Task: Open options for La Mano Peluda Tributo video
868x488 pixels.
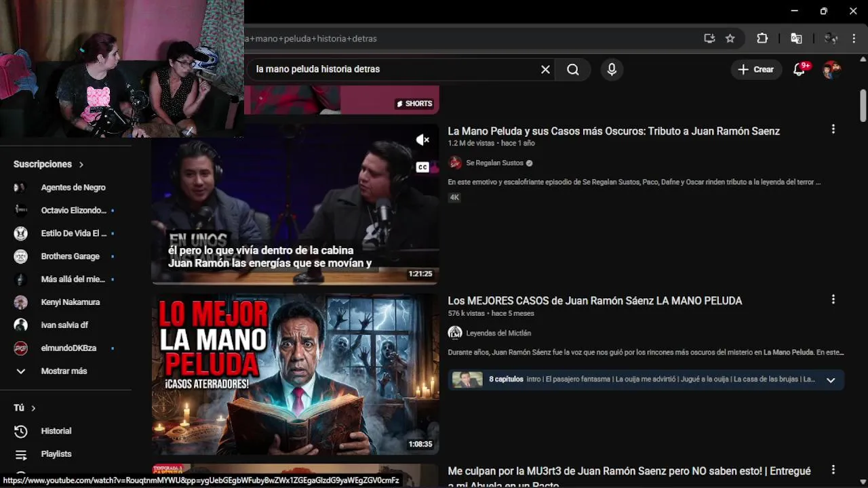Action: pyautogui.click(x=833, y=129)
